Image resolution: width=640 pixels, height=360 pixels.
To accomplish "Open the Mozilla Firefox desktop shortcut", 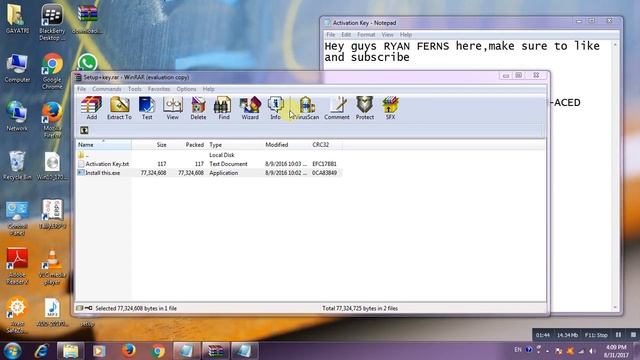I will (x=52, y=120).
